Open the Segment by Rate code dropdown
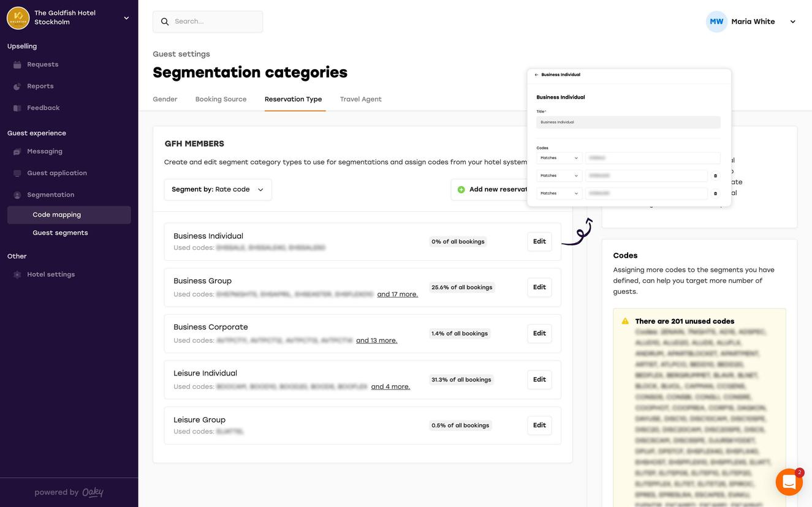812x507 pixels. click(218, 190)
